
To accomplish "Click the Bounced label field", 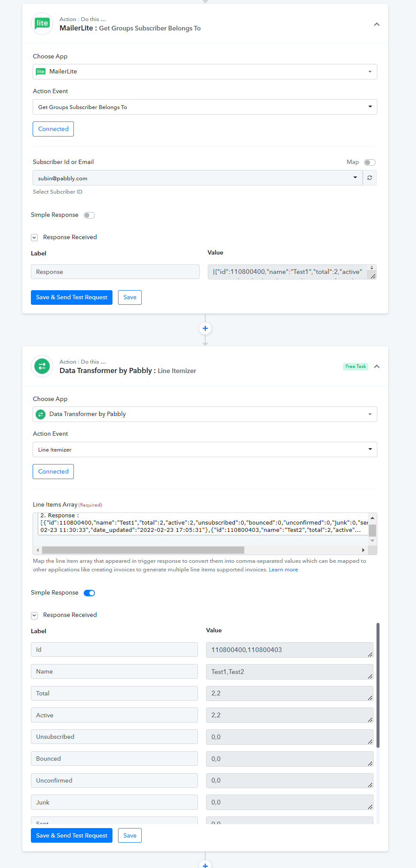I will point(114,759).
